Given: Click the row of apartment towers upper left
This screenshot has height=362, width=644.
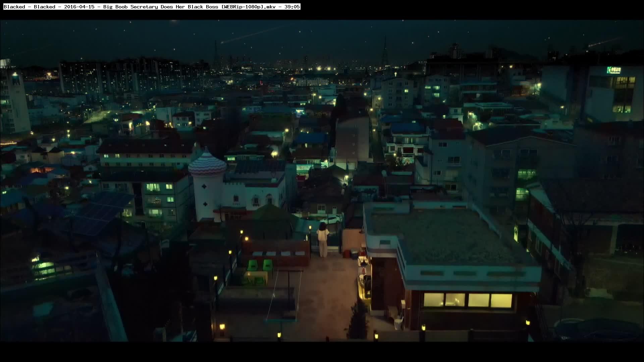Looking at the screenshot, I should click(x=127, y=75).
